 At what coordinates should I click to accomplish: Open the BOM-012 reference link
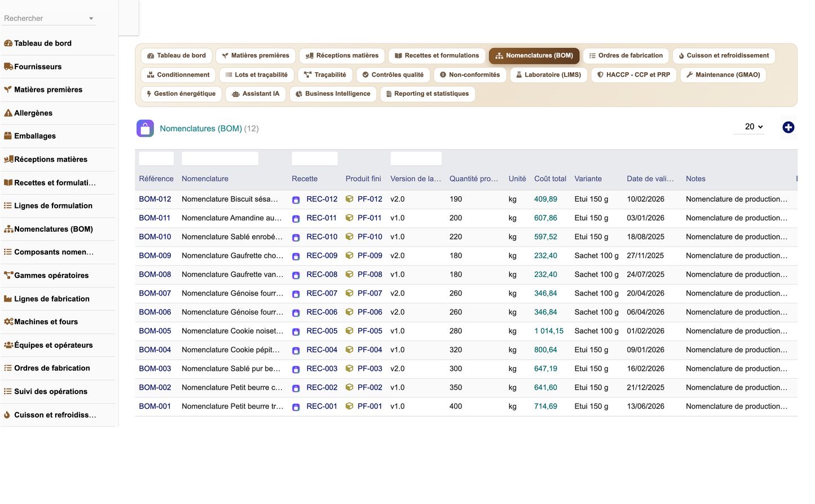click(155, 199)
